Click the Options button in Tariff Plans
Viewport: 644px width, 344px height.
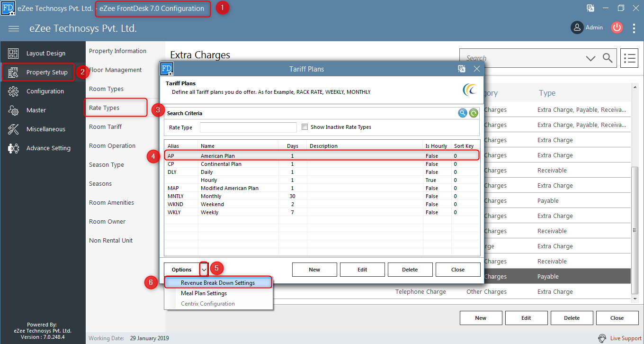[182, 270]
